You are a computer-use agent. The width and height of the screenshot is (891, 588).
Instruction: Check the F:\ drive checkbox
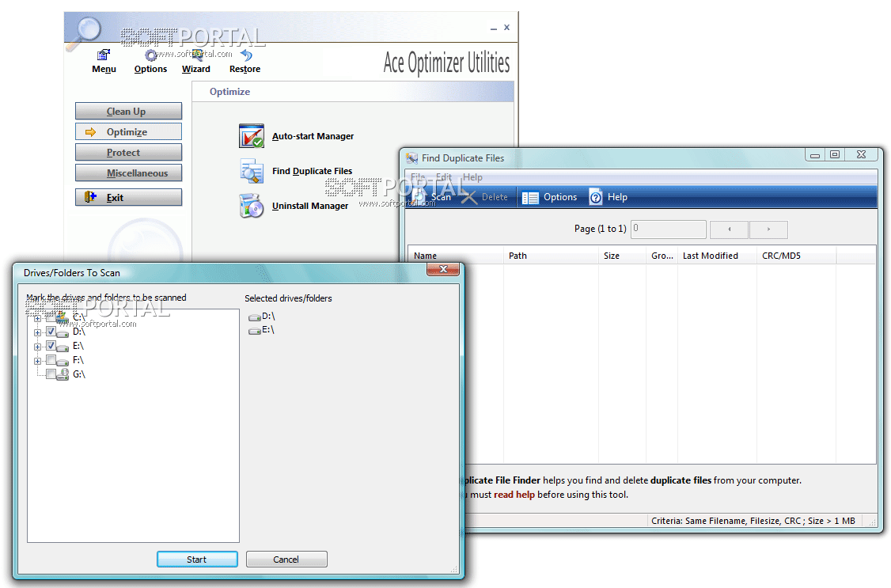tap(51, 359)
